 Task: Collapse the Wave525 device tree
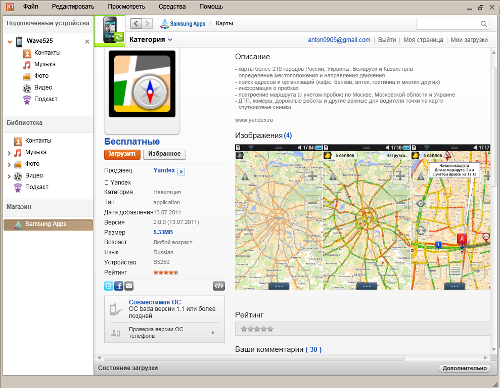[x=10, y=42]
